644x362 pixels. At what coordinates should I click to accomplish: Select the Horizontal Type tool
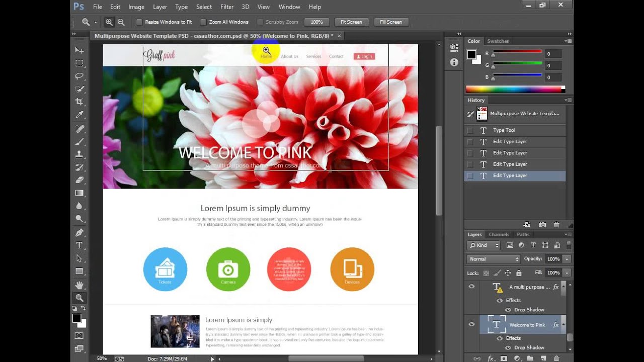click(79, 245)
